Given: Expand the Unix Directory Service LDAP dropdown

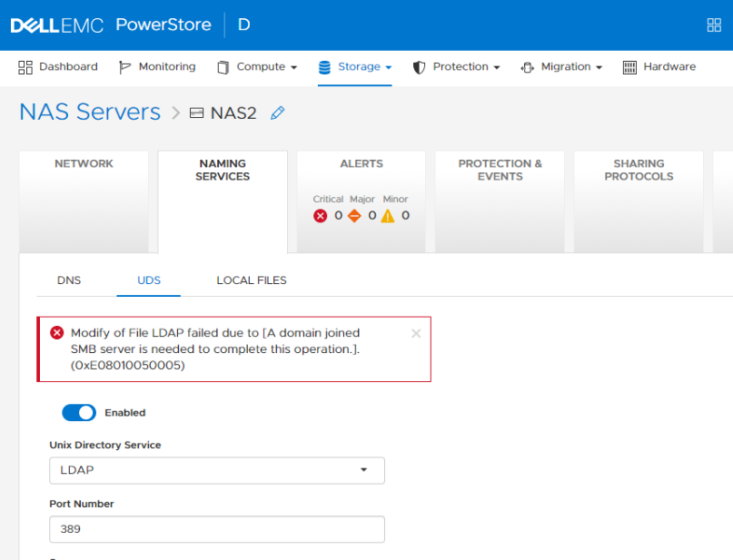Looking at the screenshot, I should click(x=216, y=470).
